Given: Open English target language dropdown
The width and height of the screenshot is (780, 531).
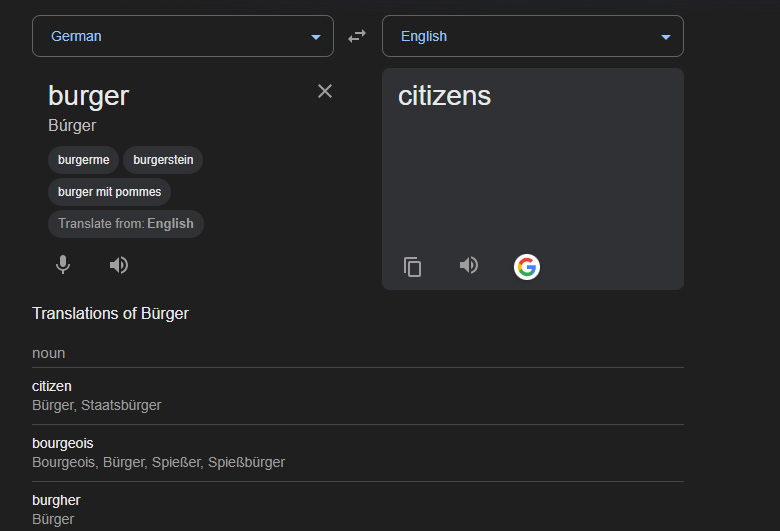Looking at the screenshot, I should point(533,36).
